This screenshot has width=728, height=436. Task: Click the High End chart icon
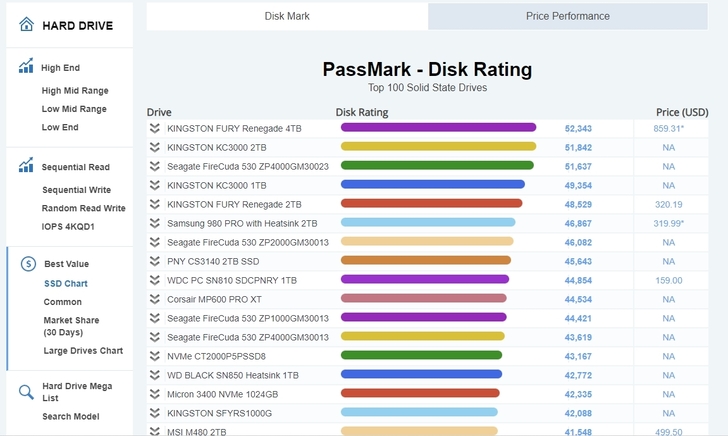[x=26, y=68]
